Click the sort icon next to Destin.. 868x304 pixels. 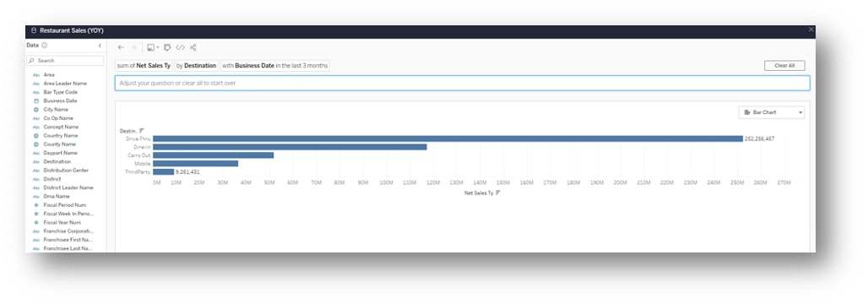(x=142, y=131)
